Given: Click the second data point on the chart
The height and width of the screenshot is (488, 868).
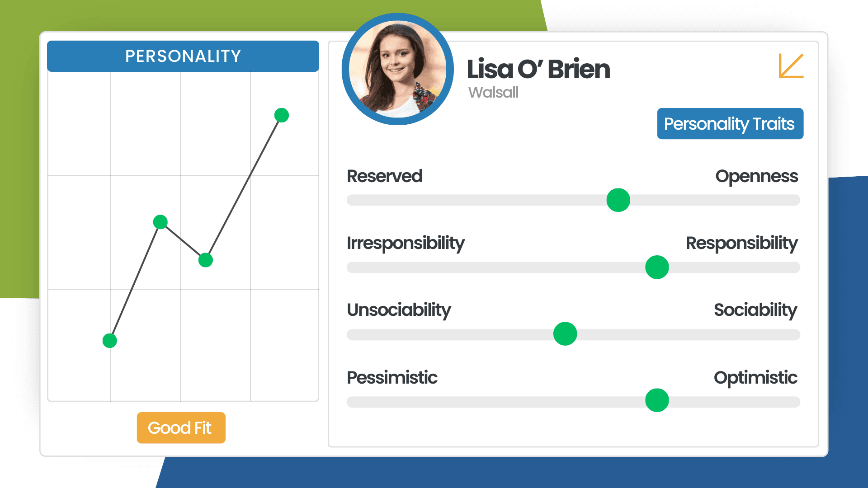Looking at the screenshot, I should pyautogui.click(x=160, y=222).
